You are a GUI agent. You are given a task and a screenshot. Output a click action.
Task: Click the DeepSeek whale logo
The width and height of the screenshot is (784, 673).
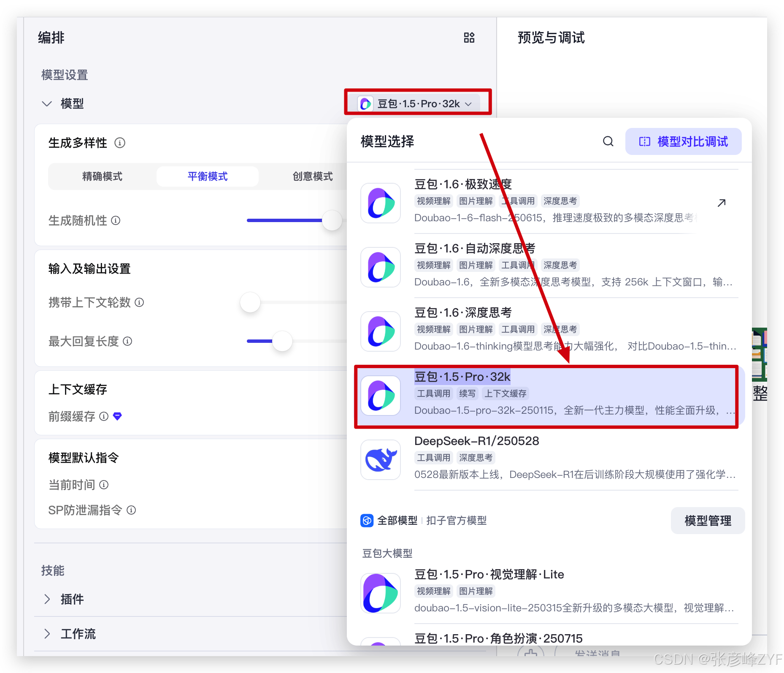[381, 460]
